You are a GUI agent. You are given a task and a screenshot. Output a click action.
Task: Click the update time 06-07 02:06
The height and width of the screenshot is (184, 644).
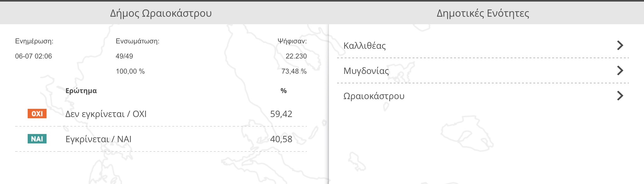tap(33, 56)
